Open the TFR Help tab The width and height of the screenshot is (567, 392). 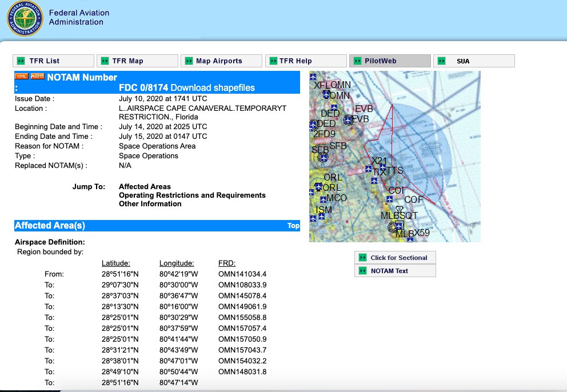[306, 61]
